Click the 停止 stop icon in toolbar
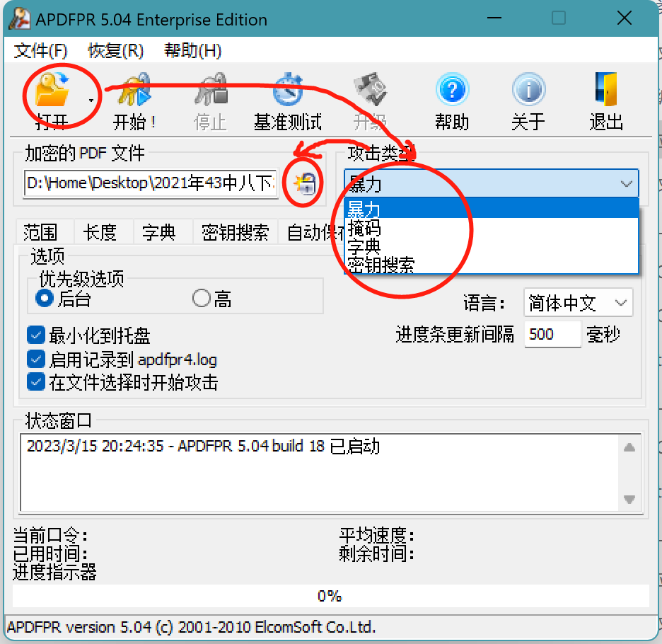This screenshot has height=644, width=662. 211,89
